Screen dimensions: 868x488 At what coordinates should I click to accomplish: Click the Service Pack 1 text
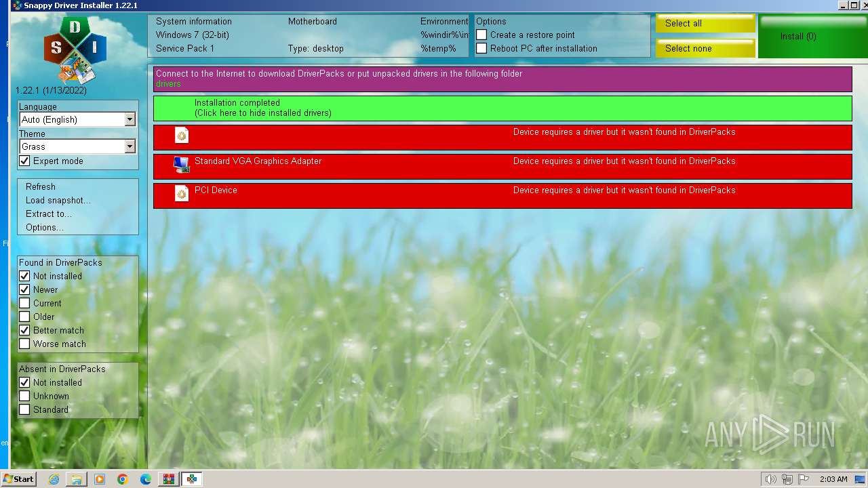click(x=185, y=48)
